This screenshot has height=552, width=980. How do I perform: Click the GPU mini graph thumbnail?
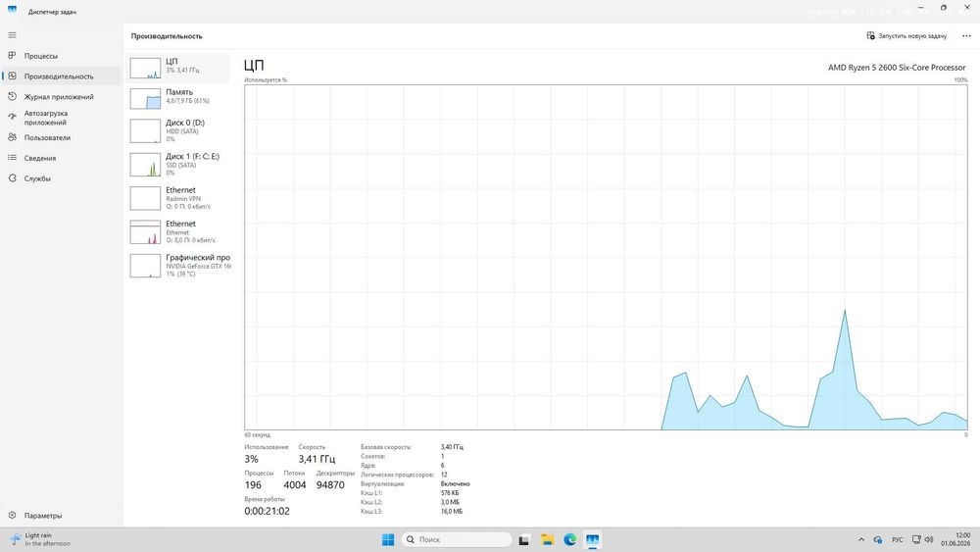(x=145, y=266)
